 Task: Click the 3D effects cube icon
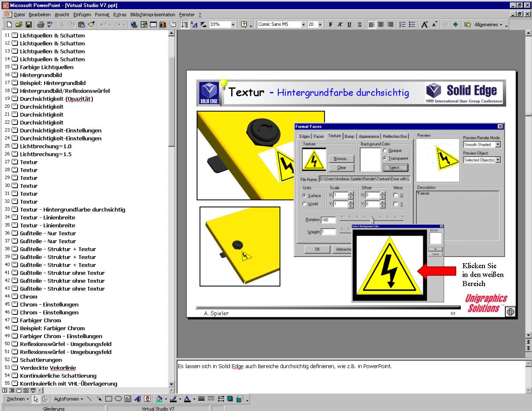[240, 399]
